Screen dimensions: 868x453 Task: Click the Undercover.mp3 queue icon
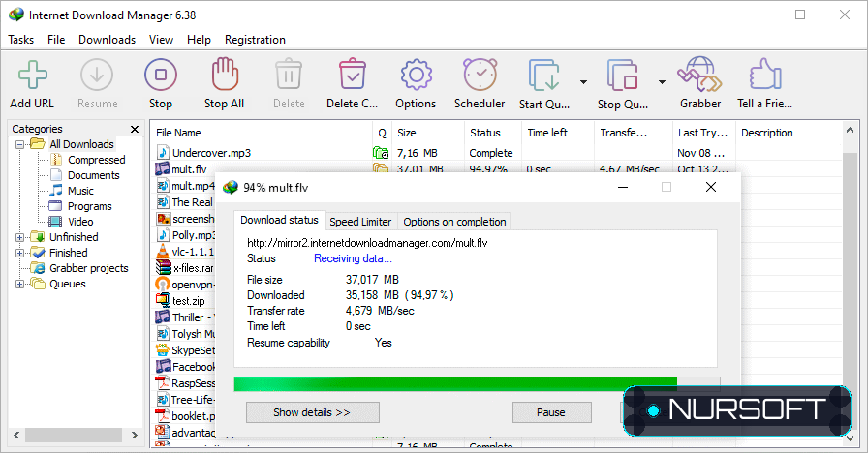coord(381,152)
